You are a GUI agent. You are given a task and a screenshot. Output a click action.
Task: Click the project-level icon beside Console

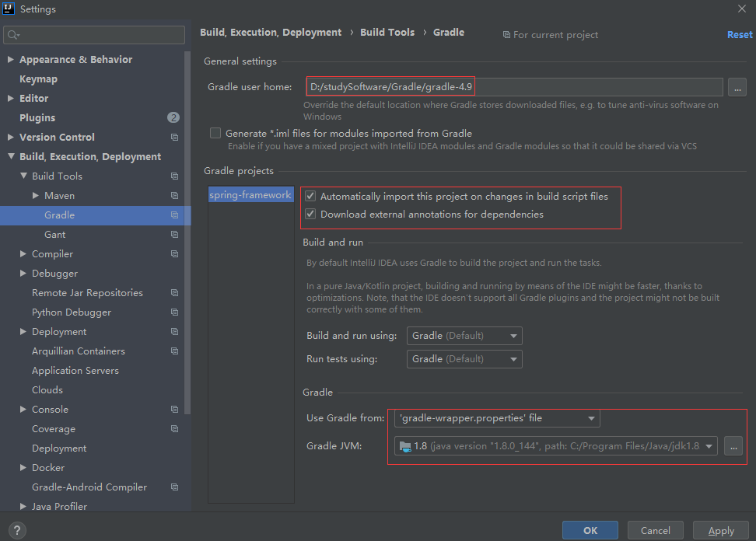click(174, 410)
